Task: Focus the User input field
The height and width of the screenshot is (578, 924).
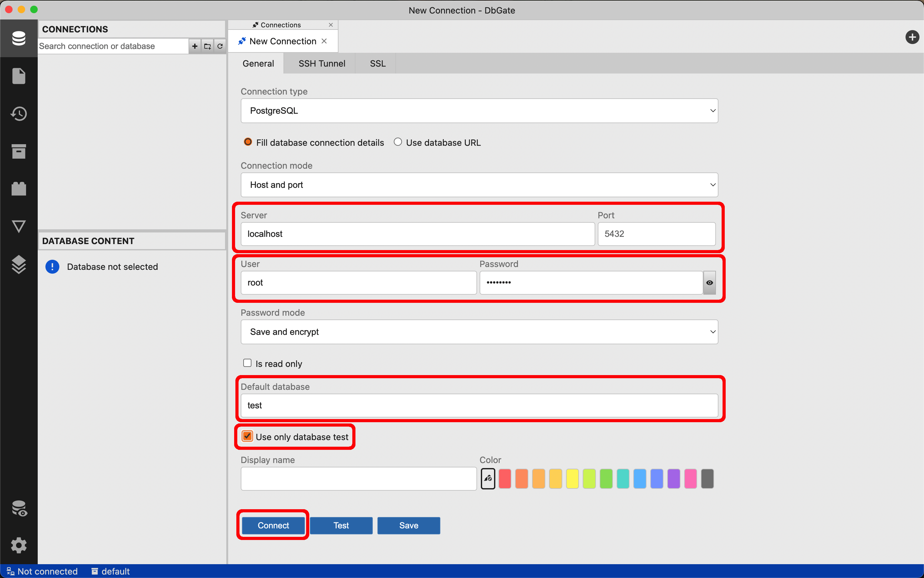Action: pos(359,282)
